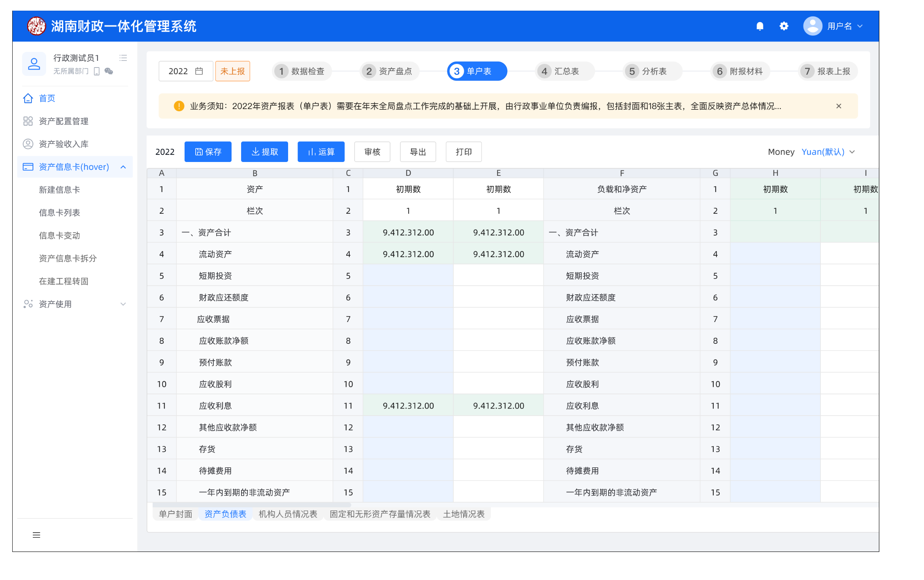
Task: Go to step 4 汇总表
Action: (x=565, y=71)
